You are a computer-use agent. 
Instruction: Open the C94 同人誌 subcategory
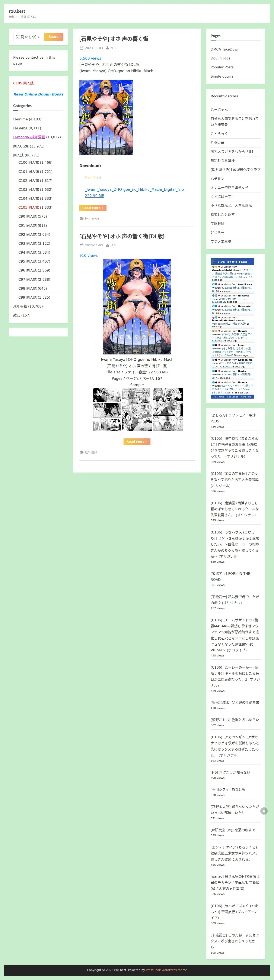[28, 253]
